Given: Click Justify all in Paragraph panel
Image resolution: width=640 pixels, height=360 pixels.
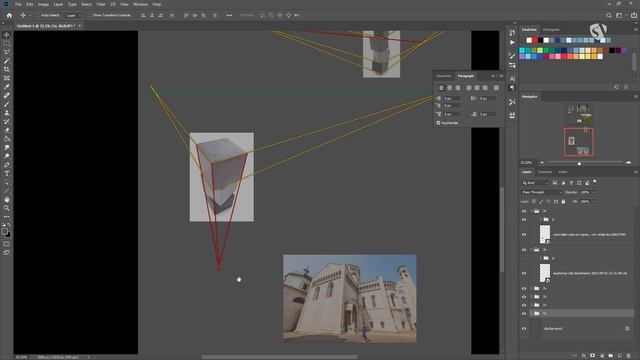Looking at the screenshot, I should click(496, 88).
